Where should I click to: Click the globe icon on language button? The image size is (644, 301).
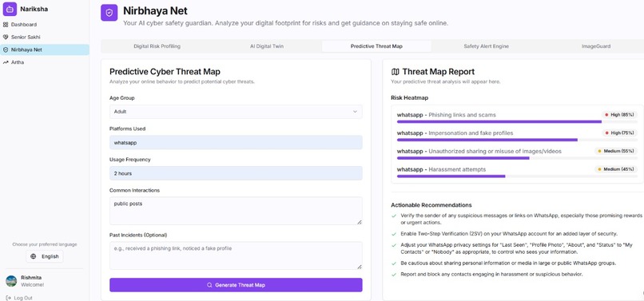click(34, 256)
